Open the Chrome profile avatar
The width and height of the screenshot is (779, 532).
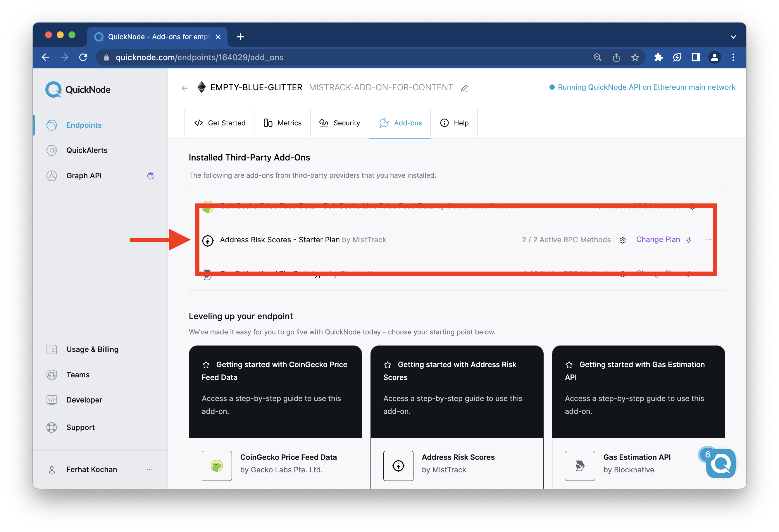[x=715, y=57]
